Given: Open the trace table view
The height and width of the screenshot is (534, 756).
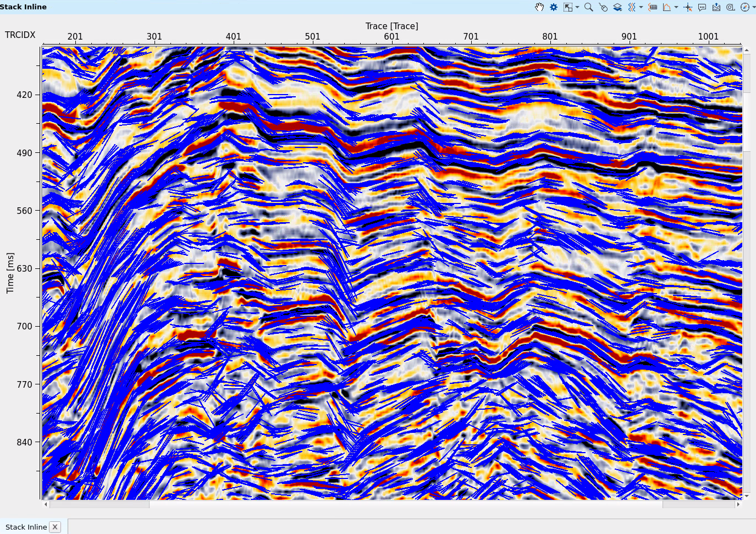Looking at the screenshot, I should pyautogui.click(x=653, y=7).
